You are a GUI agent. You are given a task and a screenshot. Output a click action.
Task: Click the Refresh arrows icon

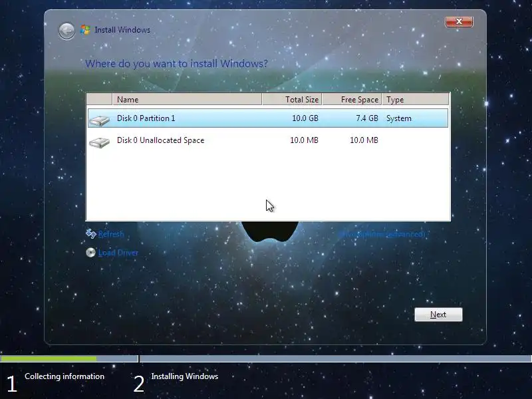tap(91, 233)
